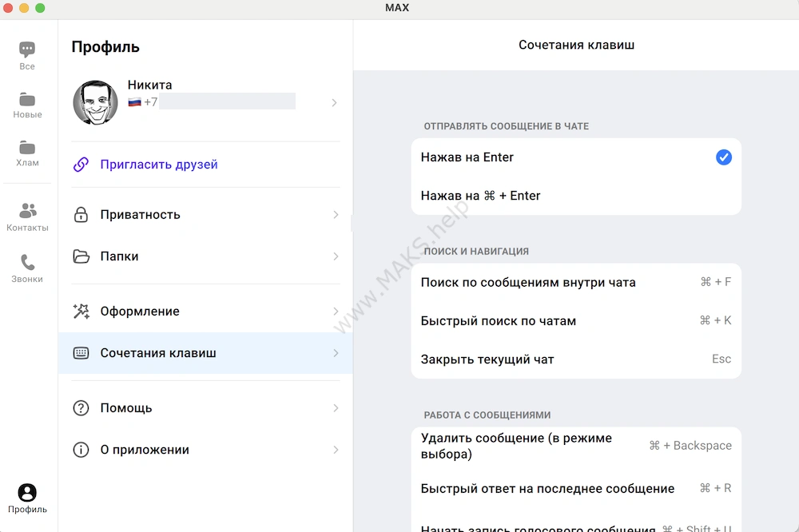Open Звонки phone icon
The height and width of the screenshot is (532, 799).
coord(27,263)
